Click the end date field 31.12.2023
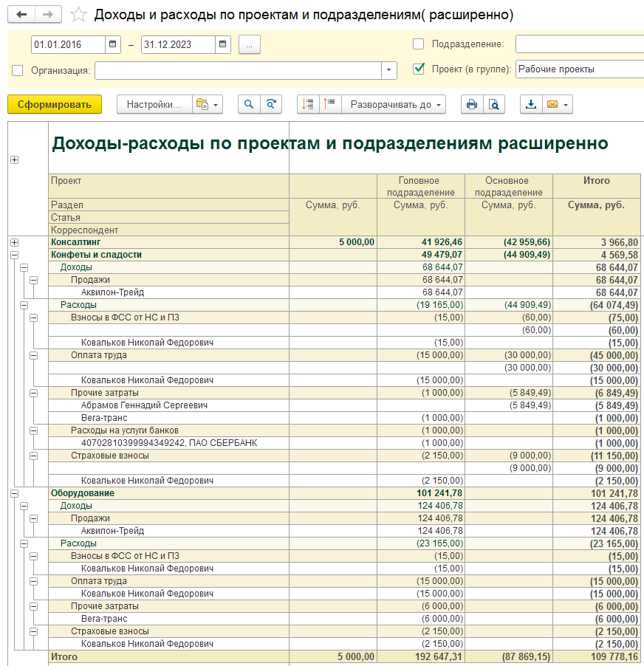 [x=177, y=44]
